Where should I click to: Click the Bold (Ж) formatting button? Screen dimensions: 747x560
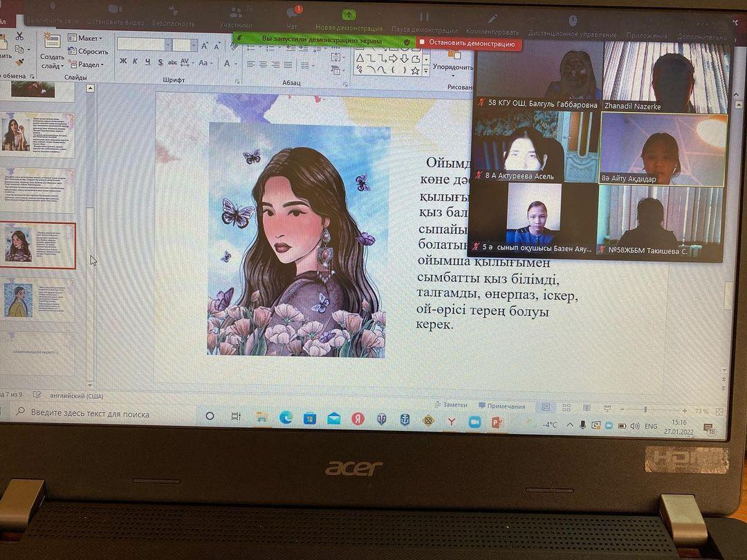pyautogui.click(x=123, y=62)
